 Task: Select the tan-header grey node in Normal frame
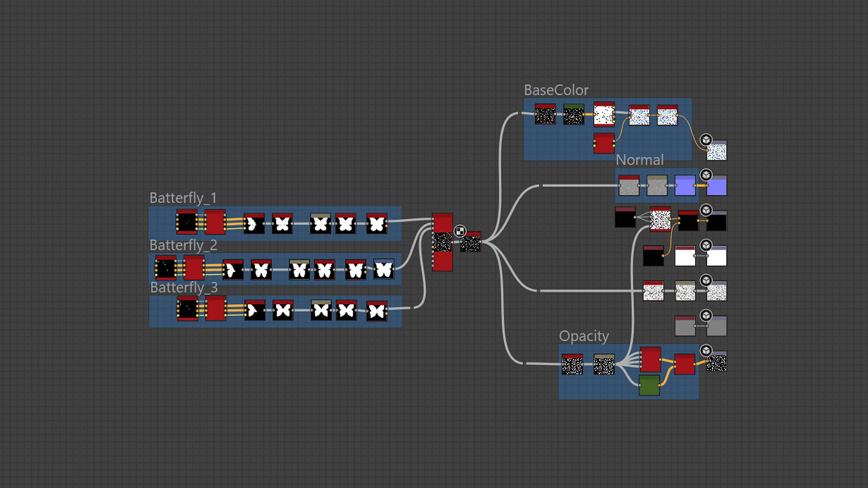657,185
